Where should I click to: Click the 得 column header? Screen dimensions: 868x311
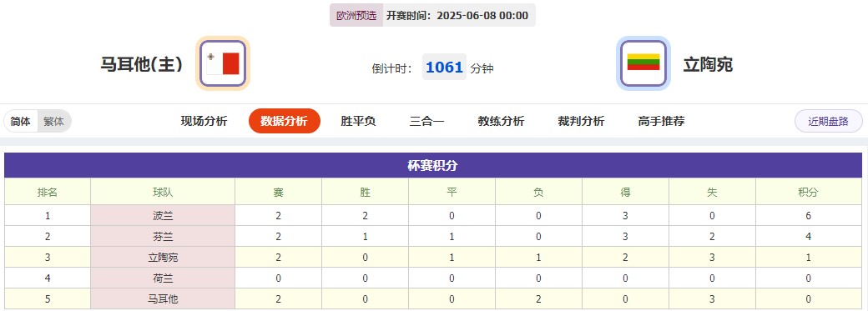click(x=625, y=192)
